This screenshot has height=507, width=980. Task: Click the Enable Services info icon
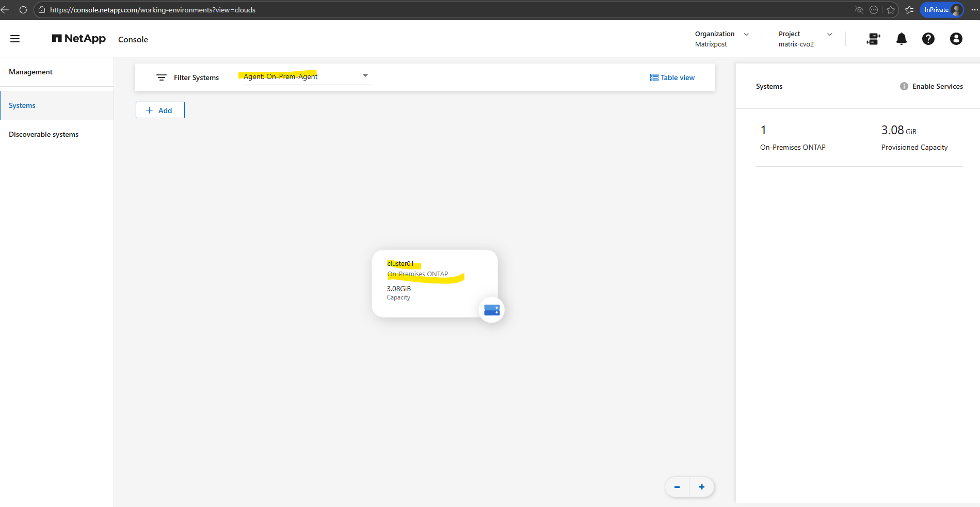[904, 86]
